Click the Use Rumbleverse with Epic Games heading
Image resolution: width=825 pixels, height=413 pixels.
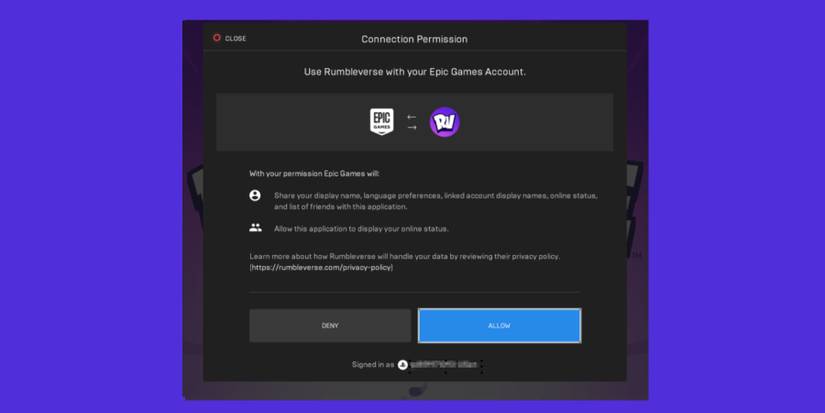[x=414, y=72]
